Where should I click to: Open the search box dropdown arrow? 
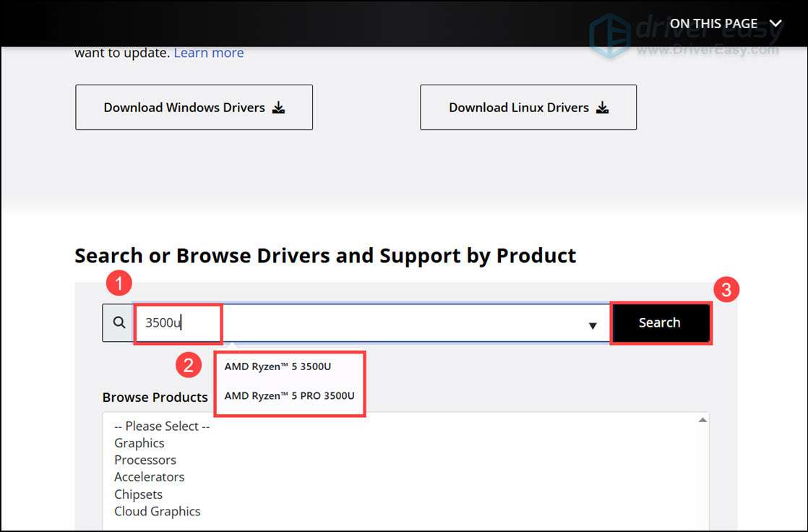593,325
